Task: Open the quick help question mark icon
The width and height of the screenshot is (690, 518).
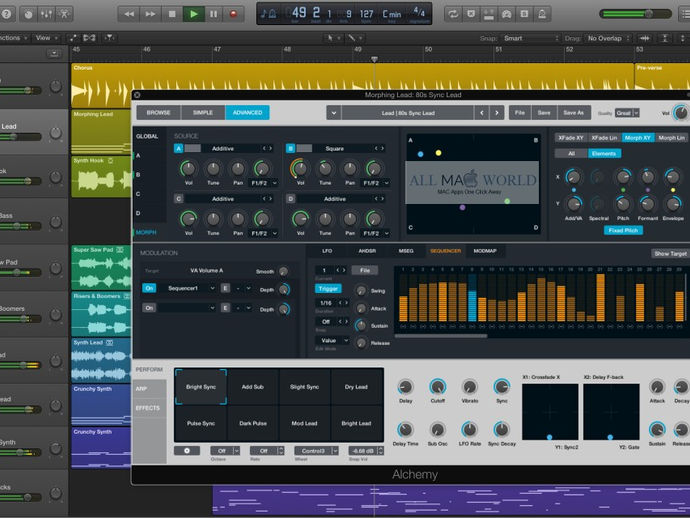Action: tap(6, 14)
